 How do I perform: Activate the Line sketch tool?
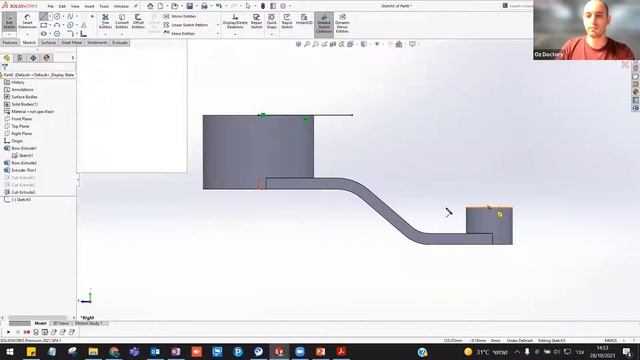click(x=44, y=16)
